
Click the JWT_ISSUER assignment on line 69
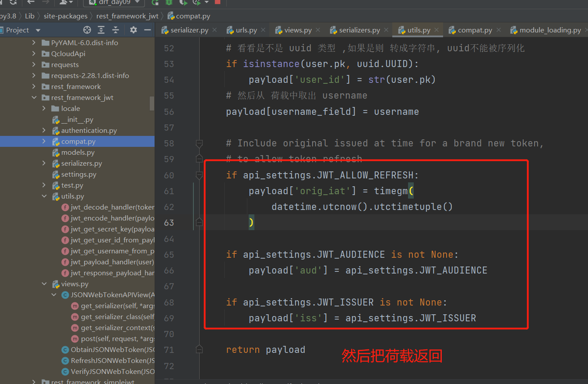(362, 318)
